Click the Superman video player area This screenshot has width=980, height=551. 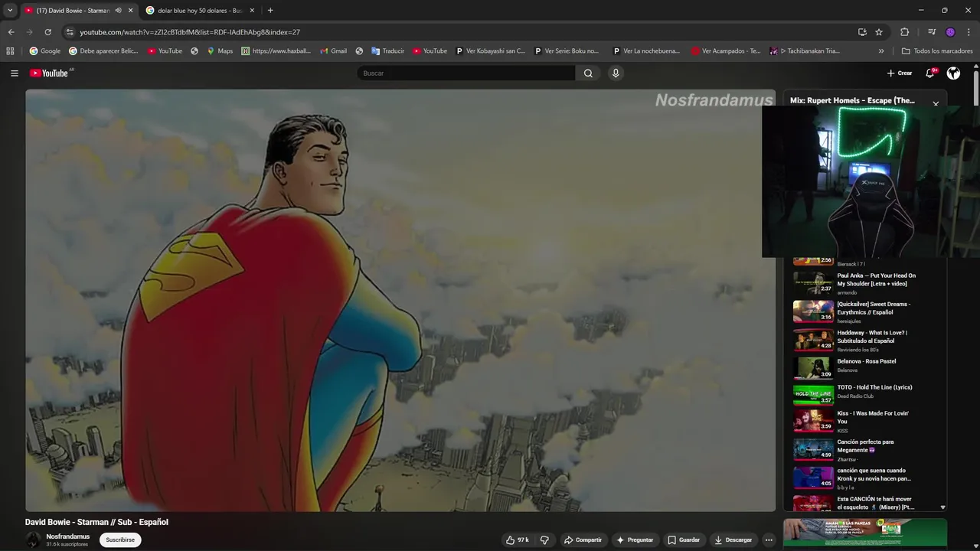point(400,300)
